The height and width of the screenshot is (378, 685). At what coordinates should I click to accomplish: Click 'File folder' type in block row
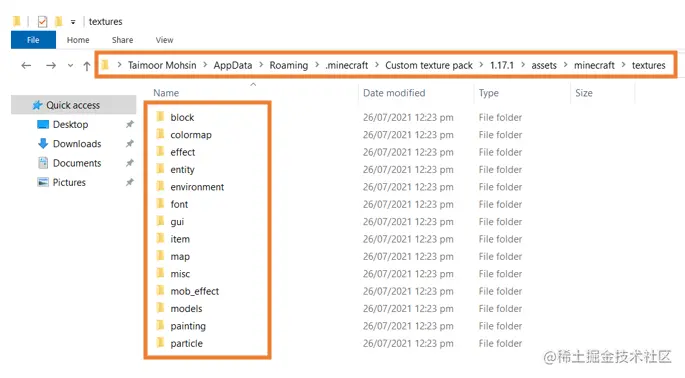click(500, 117)
